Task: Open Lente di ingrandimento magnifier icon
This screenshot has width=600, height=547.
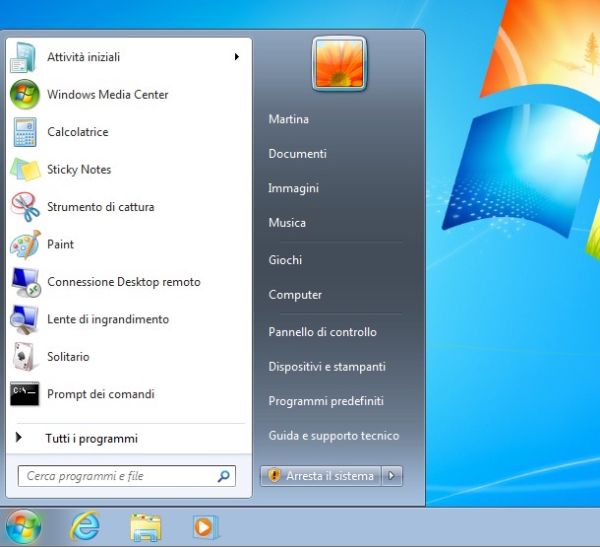Action: (24, 319)
